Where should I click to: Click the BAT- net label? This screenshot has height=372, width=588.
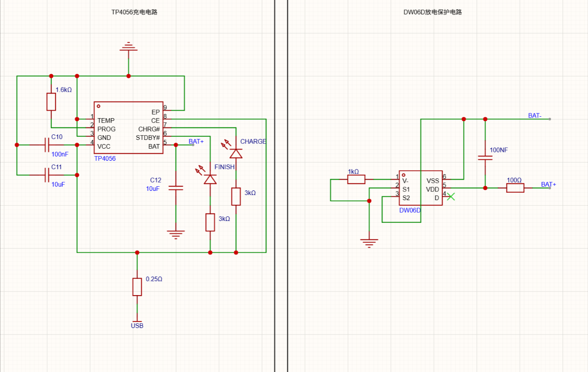point(535,115)
